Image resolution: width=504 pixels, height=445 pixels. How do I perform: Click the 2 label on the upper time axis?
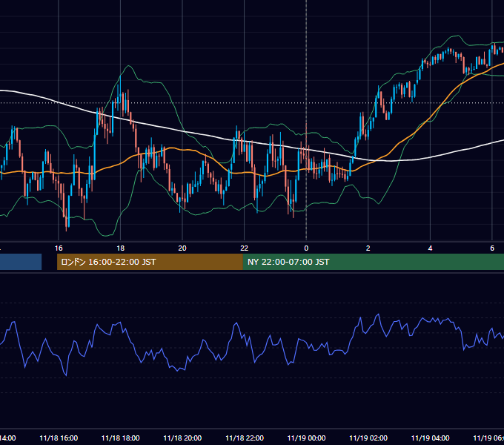tap(368, 248)
